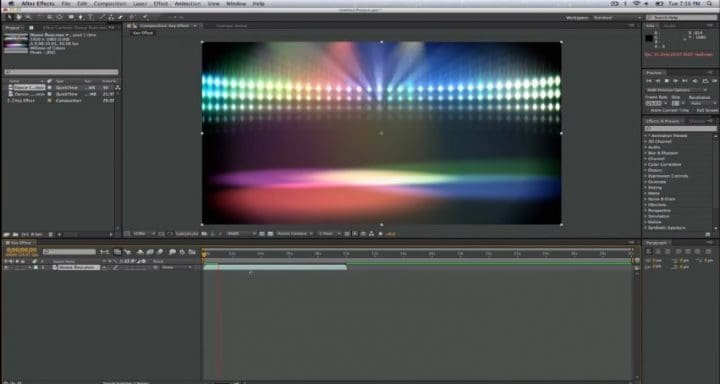Click the First Frame preview button
Viewport: 720px width, 384px height.
tap(649, 81)
